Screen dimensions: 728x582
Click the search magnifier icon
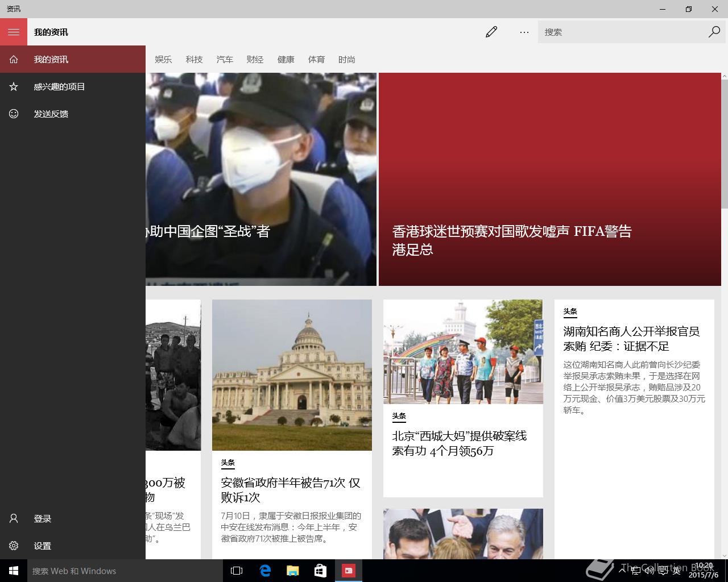coord(714,32)
